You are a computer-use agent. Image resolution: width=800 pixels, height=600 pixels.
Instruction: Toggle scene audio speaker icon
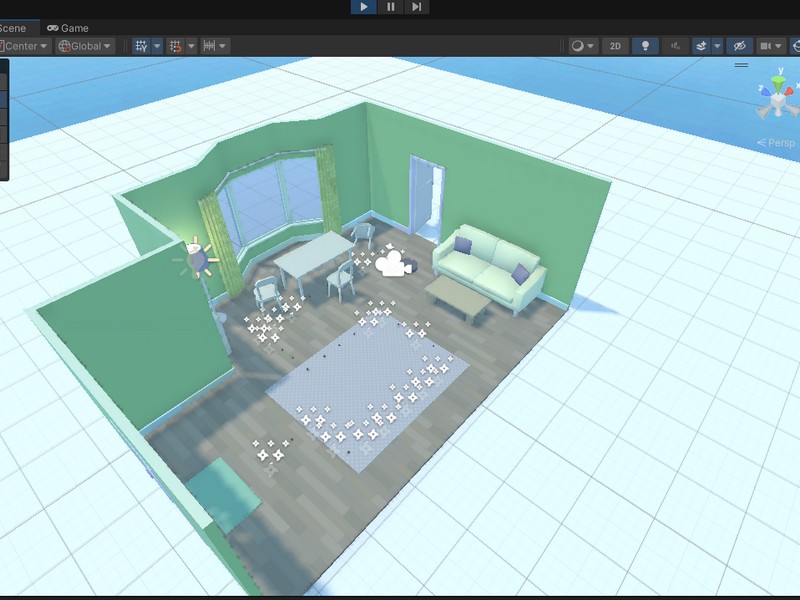pos(675,46)
